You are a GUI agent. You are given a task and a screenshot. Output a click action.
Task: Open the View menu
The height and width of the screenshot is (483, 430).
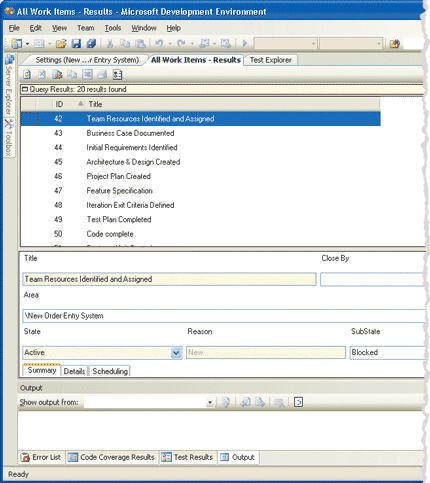59,28
